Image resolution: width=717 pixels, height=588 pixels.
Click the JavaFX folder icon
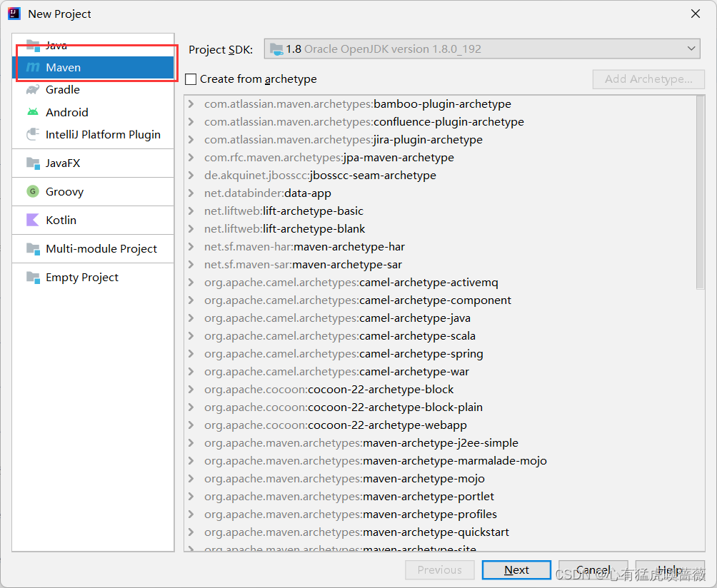pos(33,163)
